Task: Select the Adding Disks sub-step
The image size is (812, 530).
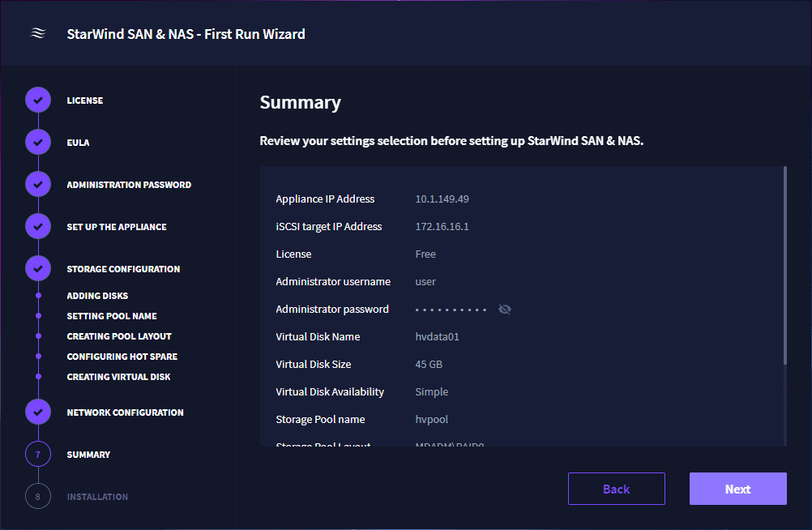Action: pos(97,296)
